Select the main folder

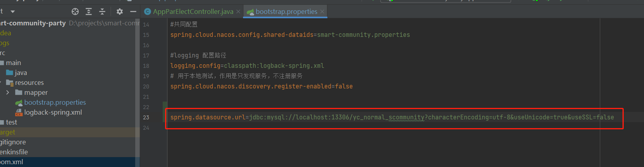[13, 63]
